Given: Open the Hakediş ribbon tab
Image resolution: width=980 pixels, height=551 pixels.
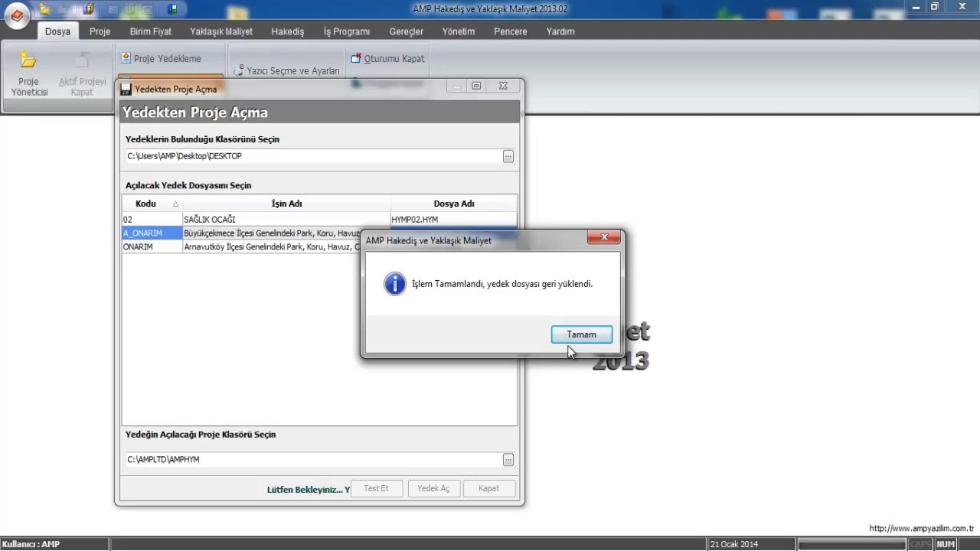Looking at the screenshot, I should pyautogui.click(x=288, y=31).
